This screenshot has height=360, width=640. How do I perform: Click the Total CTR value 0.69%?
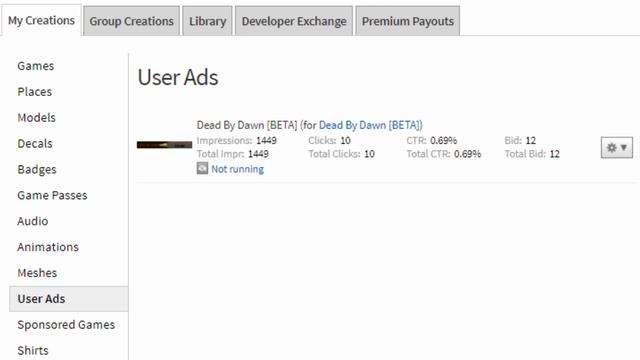(468, 154)
